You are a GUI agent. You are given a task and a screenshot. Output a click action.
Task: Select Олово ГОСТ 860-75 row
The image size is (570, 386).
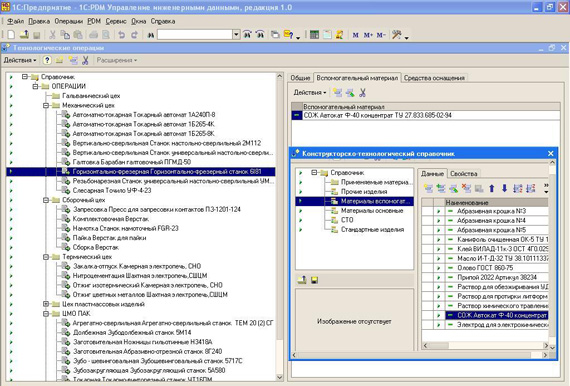[485, 268]
